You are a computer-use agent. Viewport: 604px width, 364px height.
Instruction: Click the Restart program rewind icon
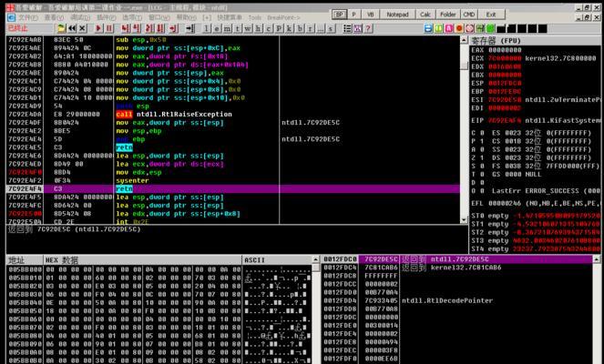click(x=72, y=28)
